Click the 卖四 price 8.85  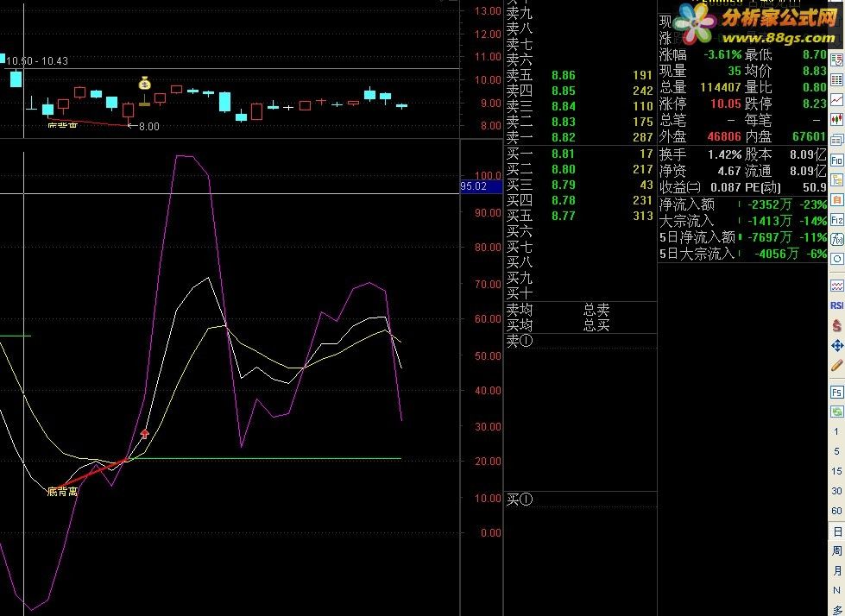tap(563, 91)
